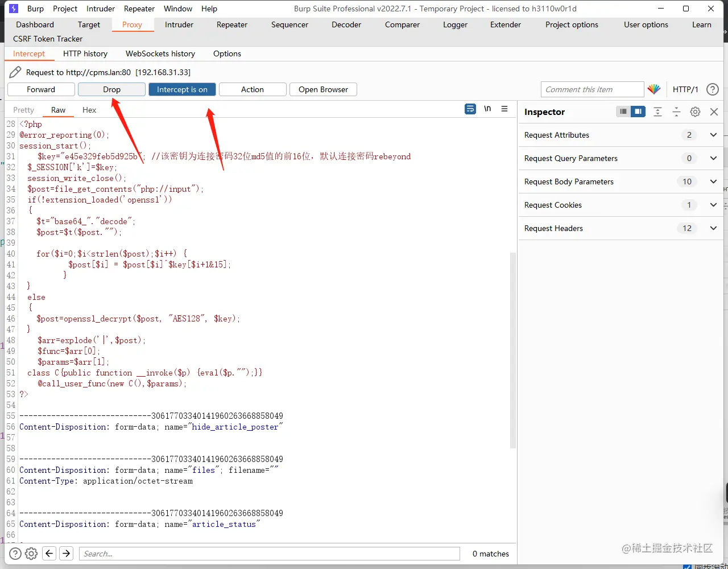Forward the intercepted request
This screenshot has height=569, width=728.
(x=41, y=89)
